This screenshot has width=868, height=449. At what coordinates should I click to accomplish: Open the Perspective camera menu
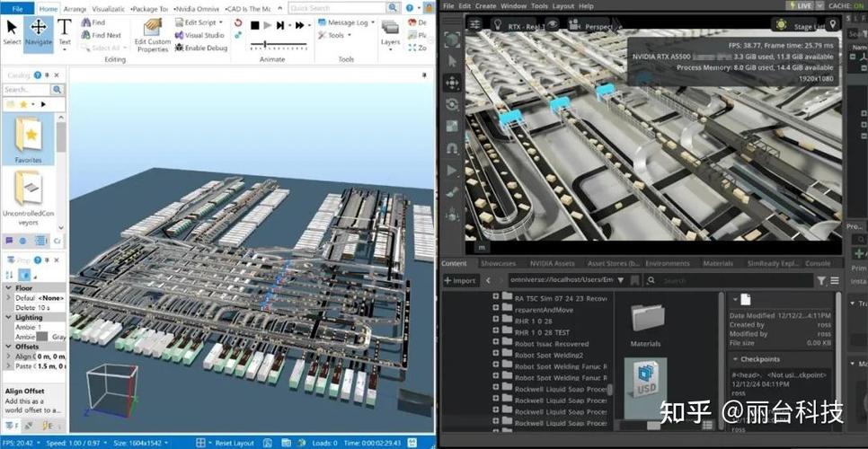click(591, 25)
